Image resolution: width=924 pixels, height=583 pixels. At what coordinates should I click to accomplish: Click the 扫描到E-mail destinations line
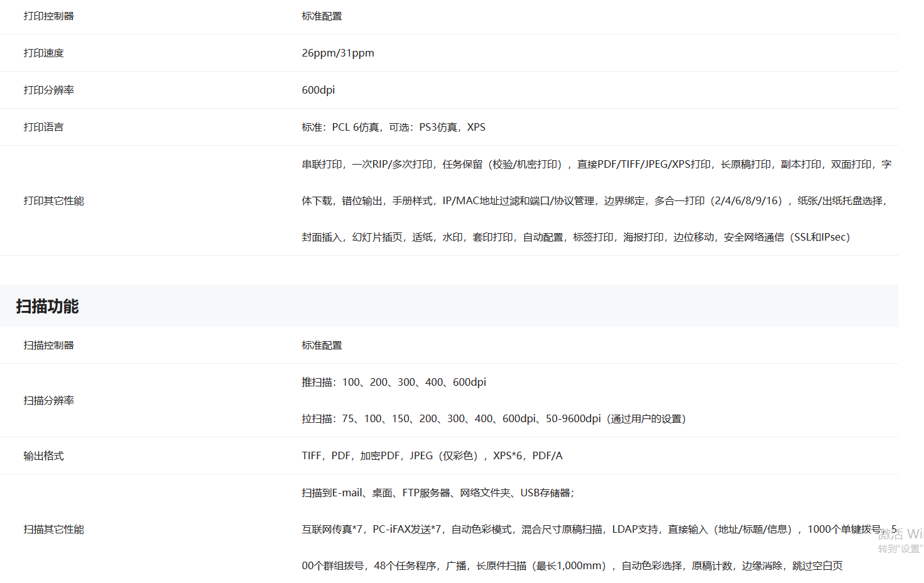coord(437,493)
